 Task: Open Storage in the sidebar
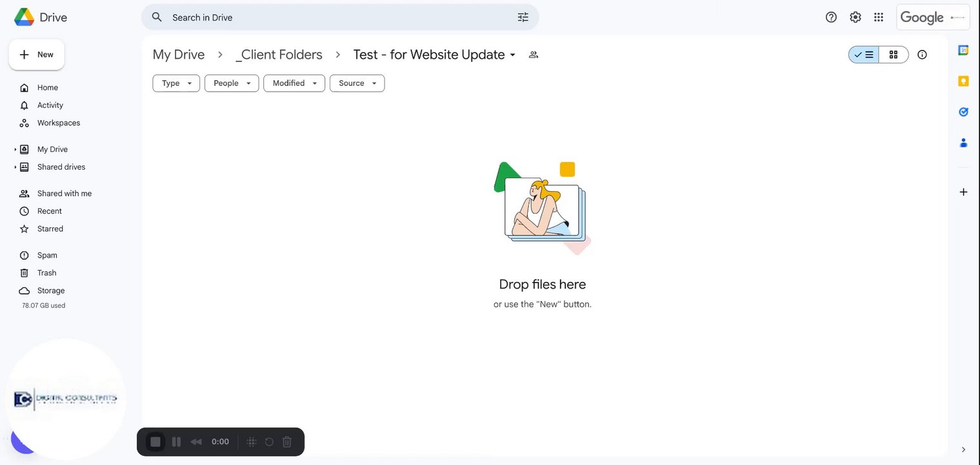50,291
